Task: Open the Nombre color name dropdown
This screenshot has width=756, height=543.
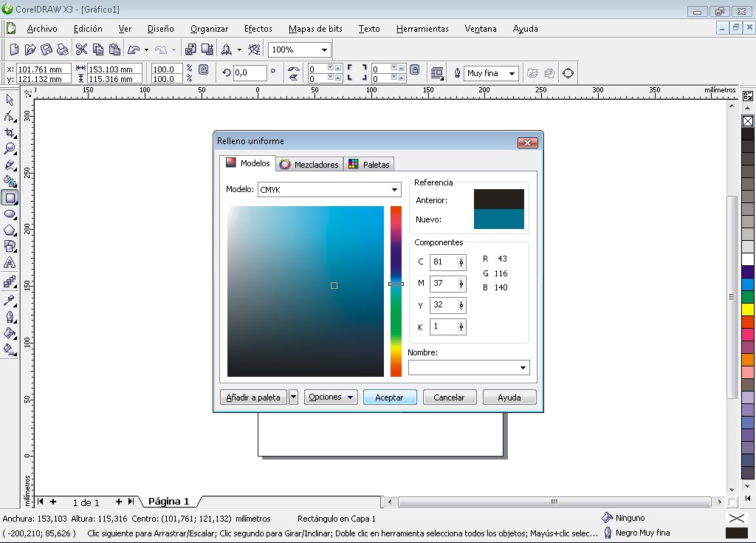Action: click(523, 367)
